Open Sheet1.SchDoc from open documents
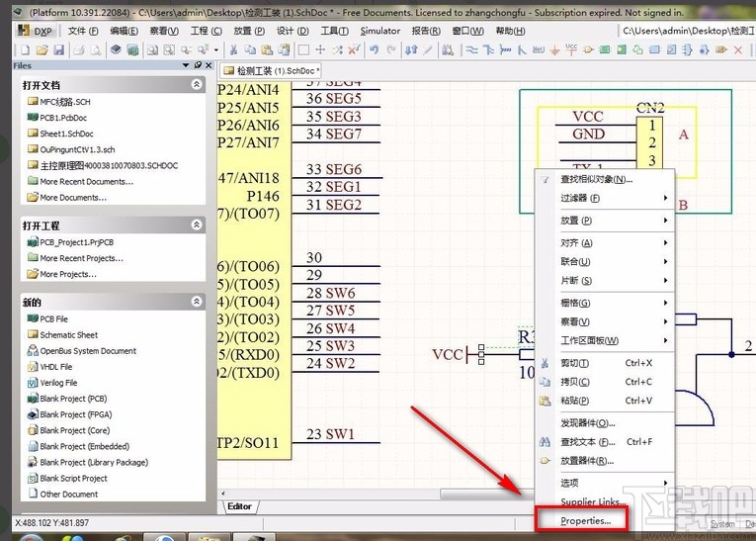This screenshot has height=541, width=756. pyautogui.click(x=66, y=134)
